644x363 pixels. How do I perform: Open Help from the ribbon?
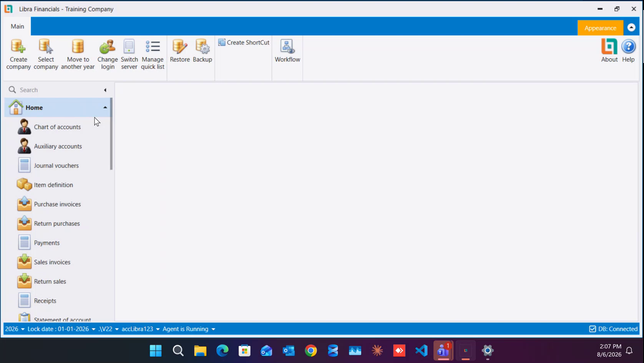(x=629, y=51)
